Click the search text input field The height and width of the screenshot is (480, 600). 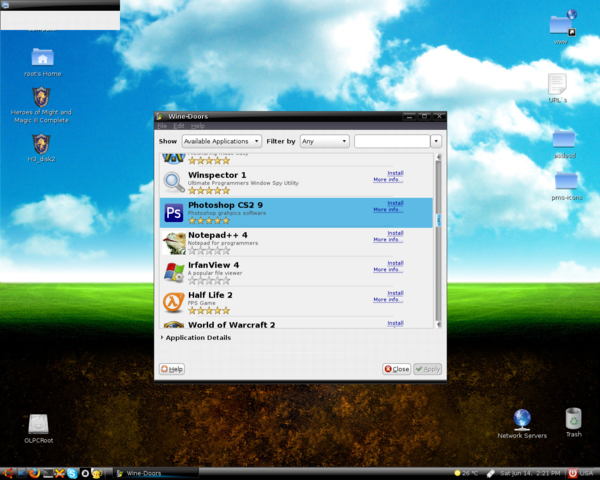(392, 141)
